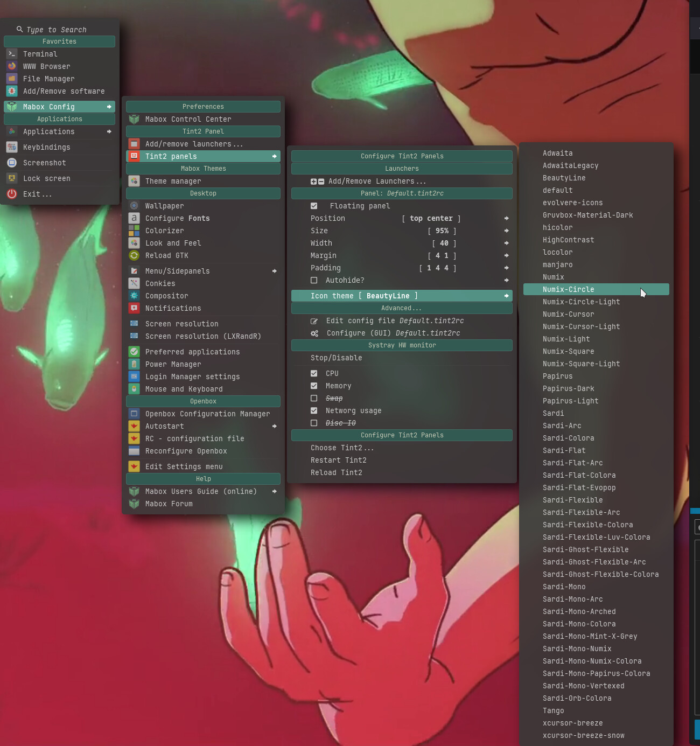This screenshot has width=700, height=746.
Task: Open the Applications submenu arrow
Action: point(109,131)
